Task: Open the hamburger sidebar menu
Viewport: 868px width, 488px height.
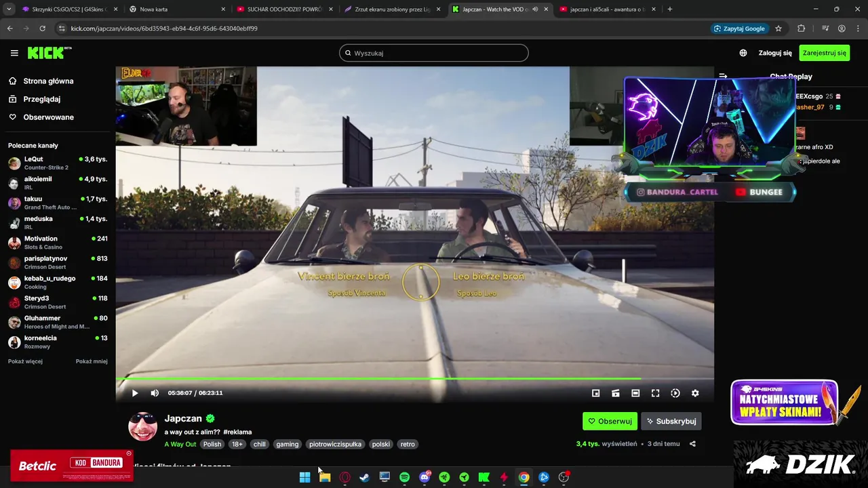Action: click(14, 53)
